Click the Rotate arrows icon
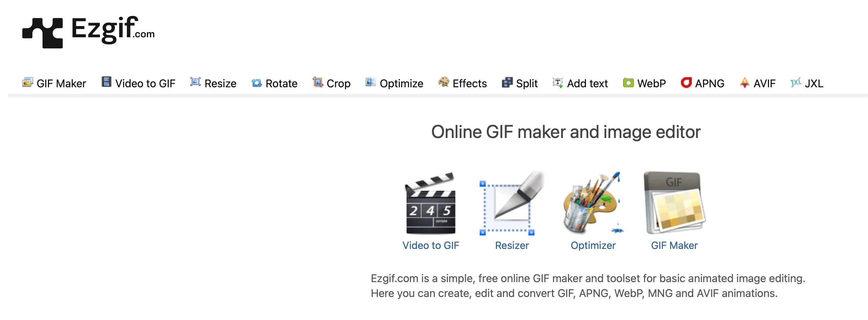 click(x=257, y=83)
